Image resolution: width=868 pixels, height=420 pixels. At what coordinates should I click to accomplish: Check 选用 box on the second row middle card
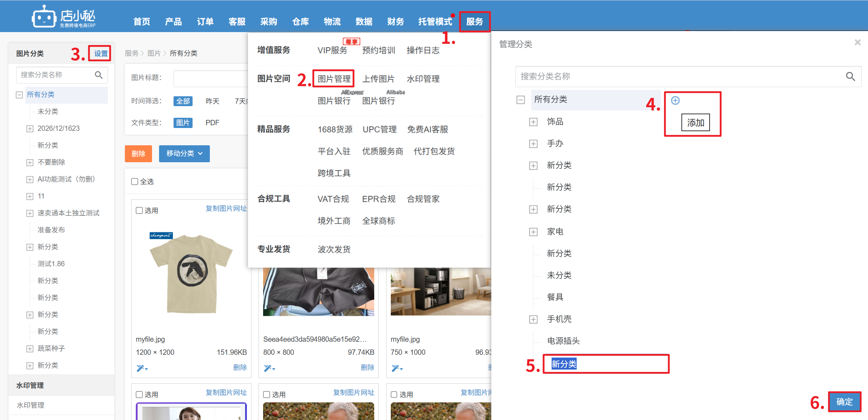[267, 395]
